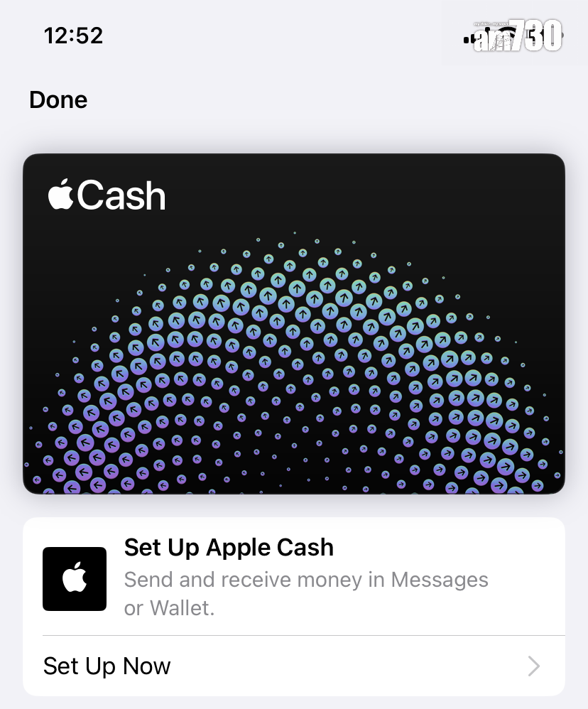The height and width of the screenshot is (709, 588).
Task: Select the Apple Cash card
Action: tap(294, 324)
